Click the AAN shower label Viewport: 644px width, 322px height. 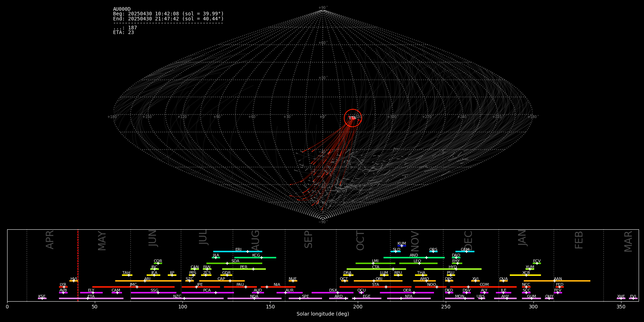558,279
